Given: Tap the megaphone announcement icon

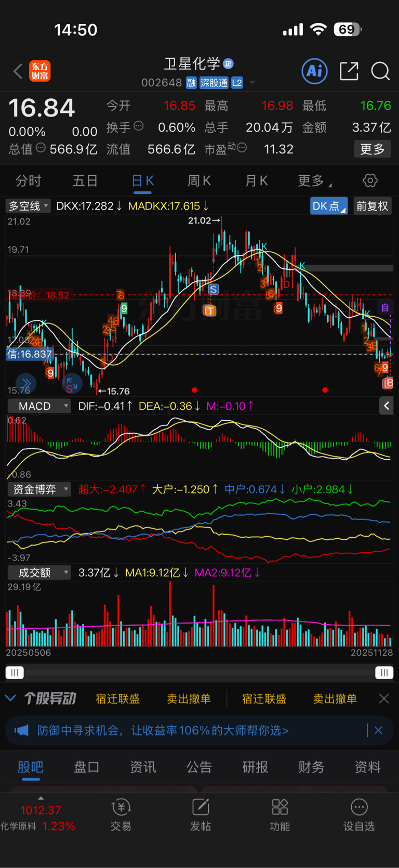Looking at the screenshot, I should [21, 731].
